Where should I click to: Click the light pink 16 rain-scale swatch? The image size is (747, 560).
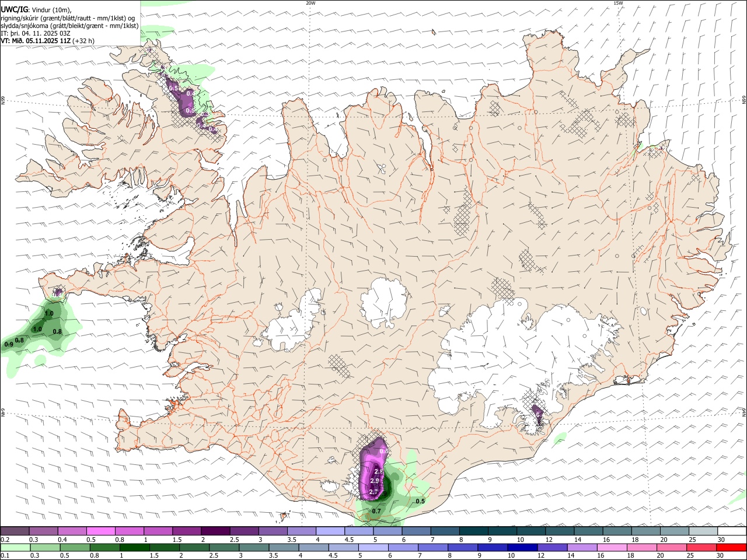[612, 547]
